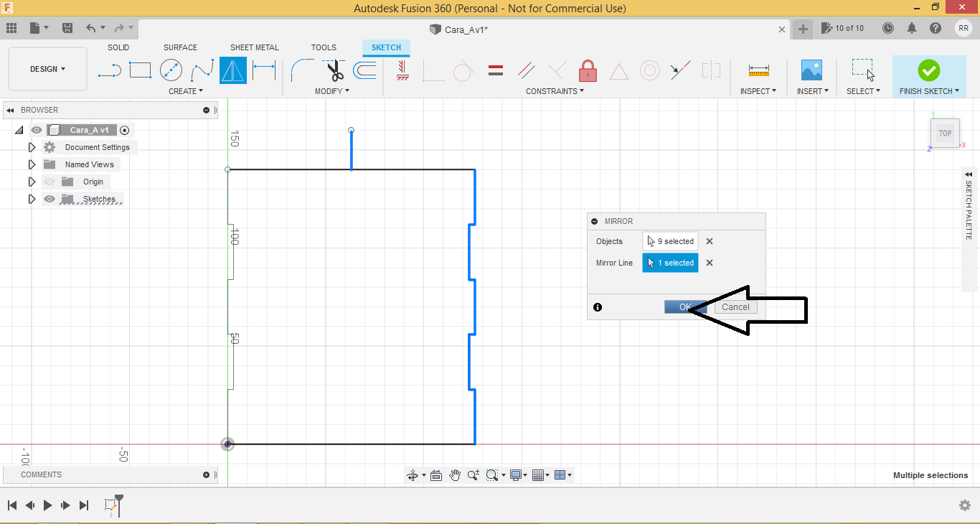This screenshot has height=524, width=980.
Task: Expand the Origin node
Action: [32, 182]
